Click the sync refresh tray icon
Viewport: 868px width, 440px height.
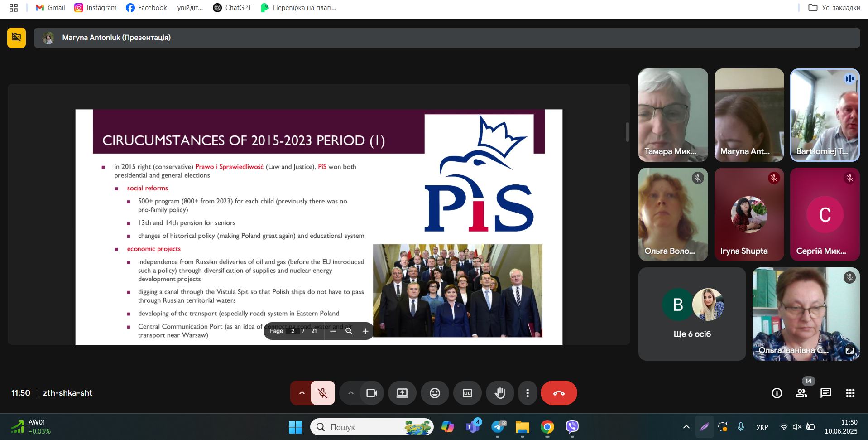pyautogui.click(x=723, y=427)
